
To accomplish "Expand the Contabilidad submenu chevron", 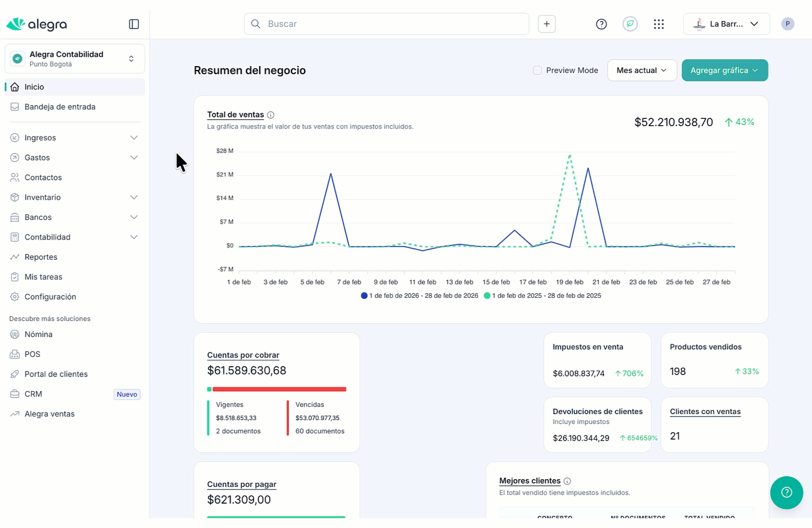I will tap(134, 237).
